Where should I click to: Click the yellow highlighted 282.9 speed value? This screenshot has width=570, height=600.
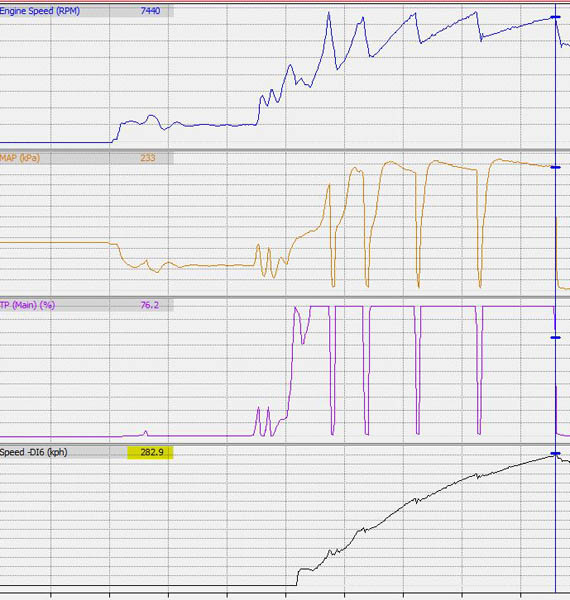pos(150,452)
